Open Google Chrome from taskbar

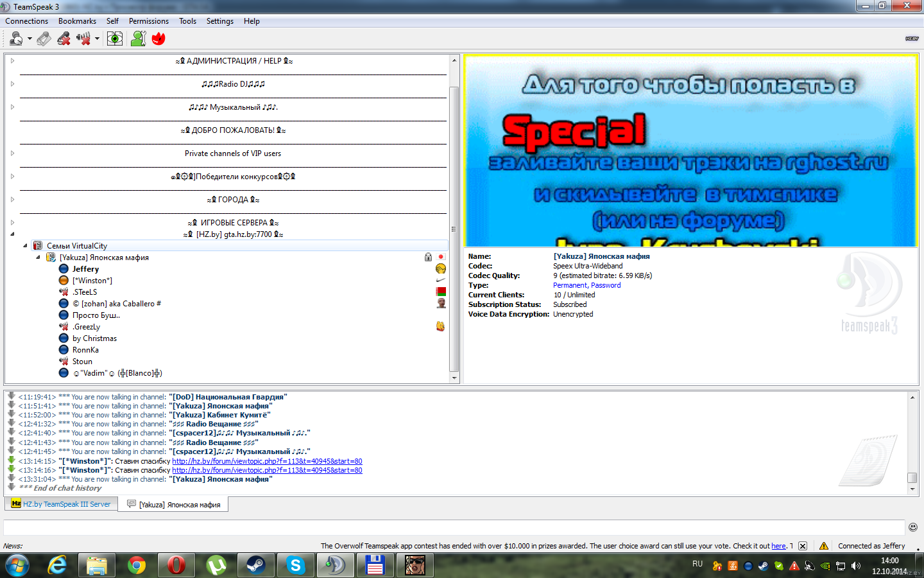click(136, 565)
